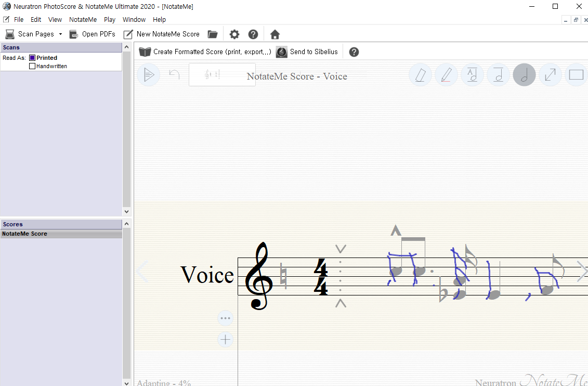Go to home screen via house icon
Image resolution: width=588 pixels, height=386 pixels.
click(275, 34)
